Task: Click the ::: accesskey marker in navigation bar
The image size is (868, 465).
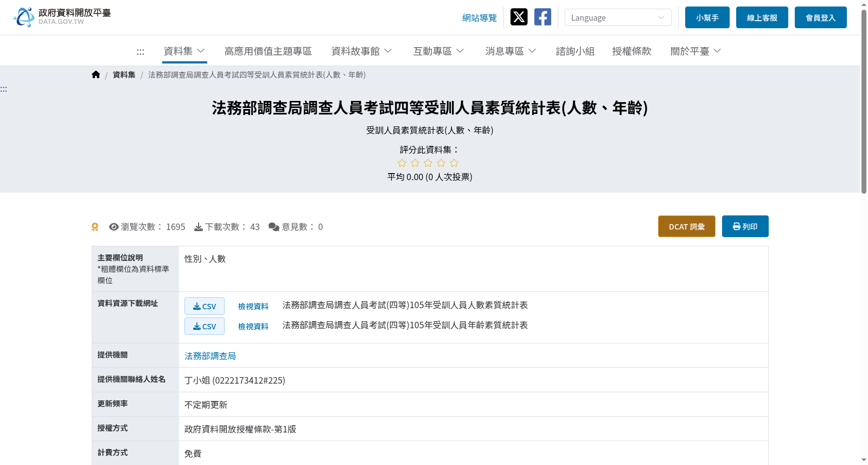Action: [x=141, y=52]
